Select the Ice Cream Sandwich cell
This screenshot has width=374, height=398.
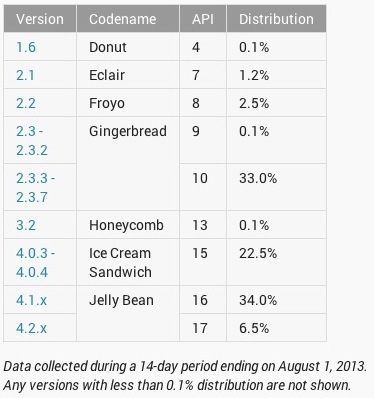pos(128,262)
